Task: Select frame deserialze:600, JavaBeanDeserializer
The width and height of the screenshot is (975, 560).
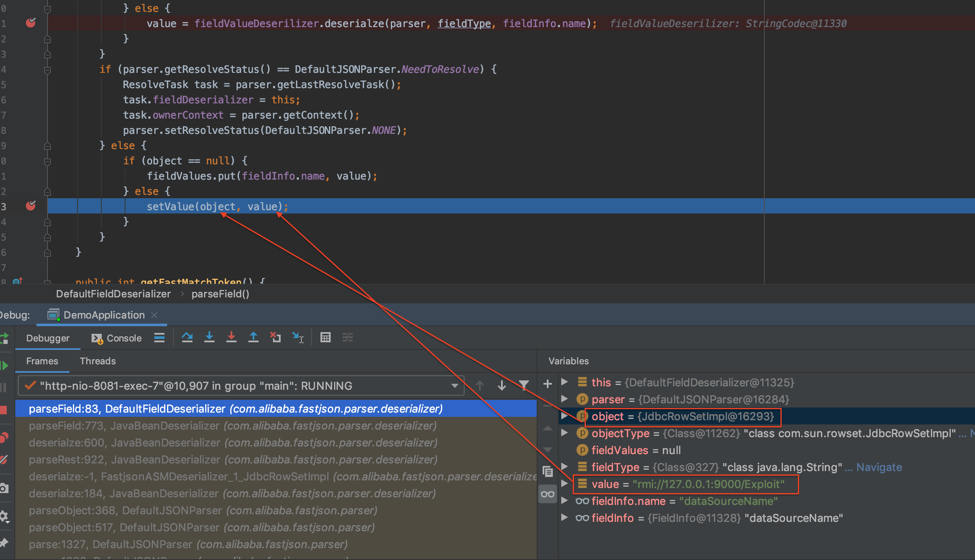Action: (x=276, y=443)
